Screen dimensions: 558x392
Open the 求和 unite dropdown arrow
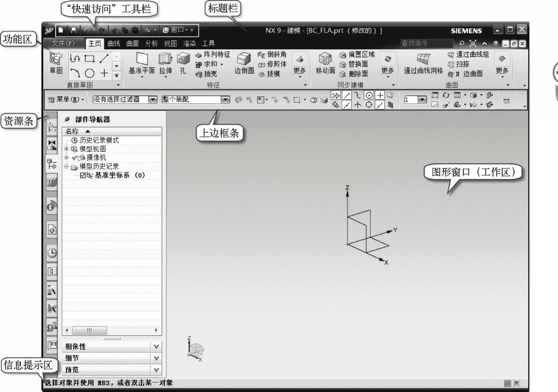[x=222, y=64]
